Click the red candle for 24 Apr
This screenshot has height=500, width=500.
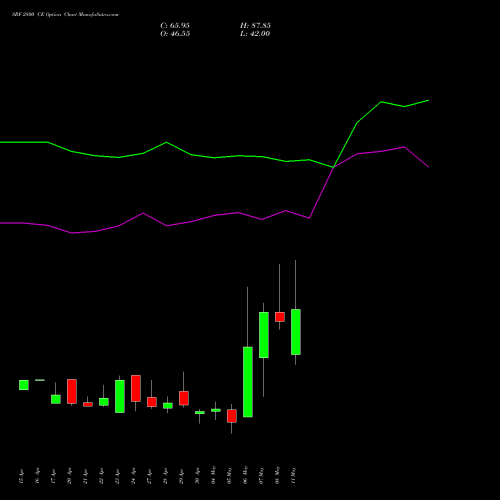click(136, 388)
